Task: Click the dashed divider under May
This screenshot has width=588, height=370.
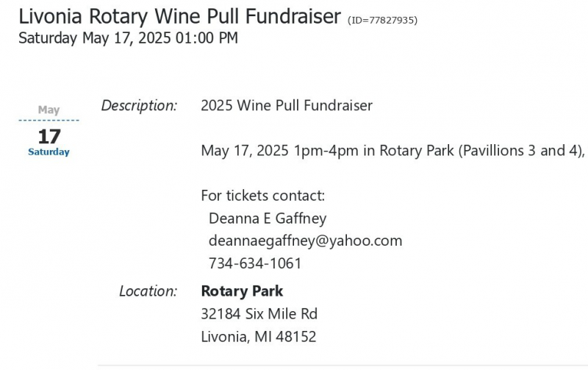Action: [49, 121]
